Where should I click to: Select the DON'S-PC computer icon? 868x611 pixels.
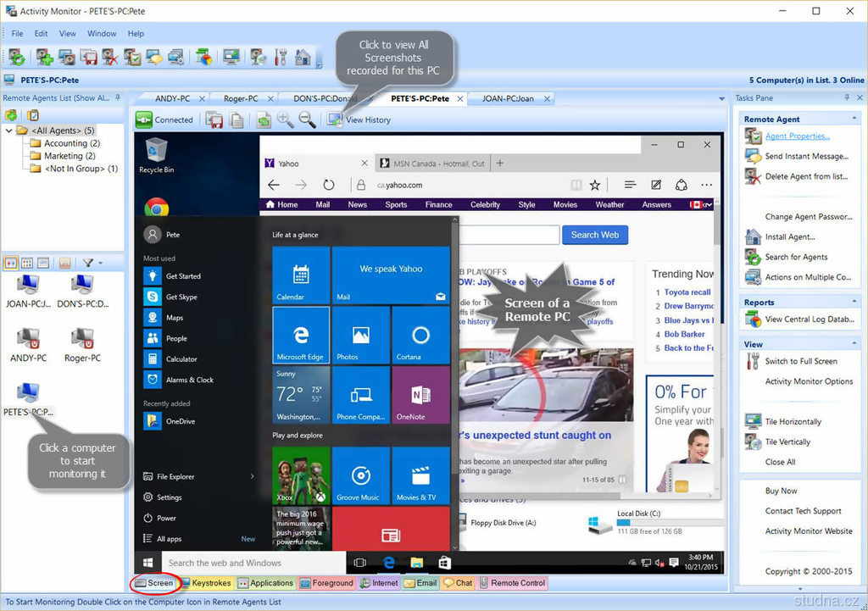pyautogui.click(x=82, y=292)
